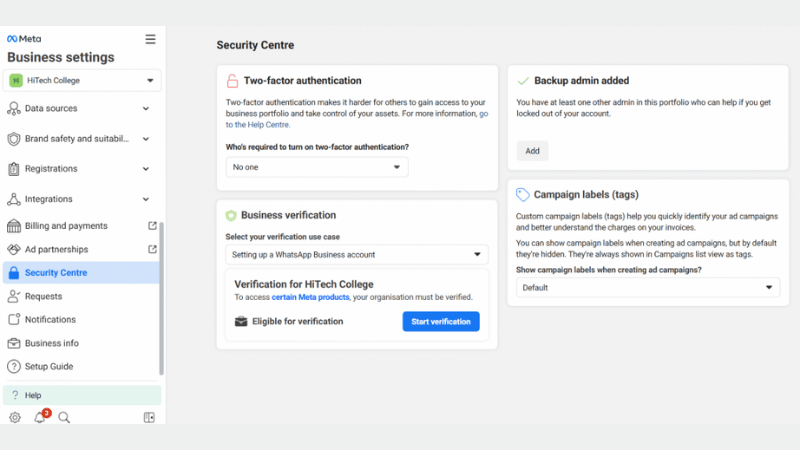Expand the Integrations section
The image size is (800, 450).
click(80, 199)
